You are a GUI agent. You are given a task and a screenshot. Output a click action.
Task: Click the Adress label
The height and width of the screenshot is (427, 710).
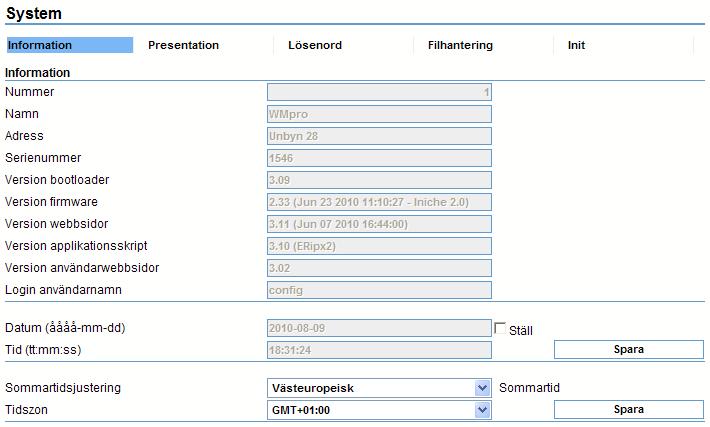pyautogui.click(x=24, y=136)
